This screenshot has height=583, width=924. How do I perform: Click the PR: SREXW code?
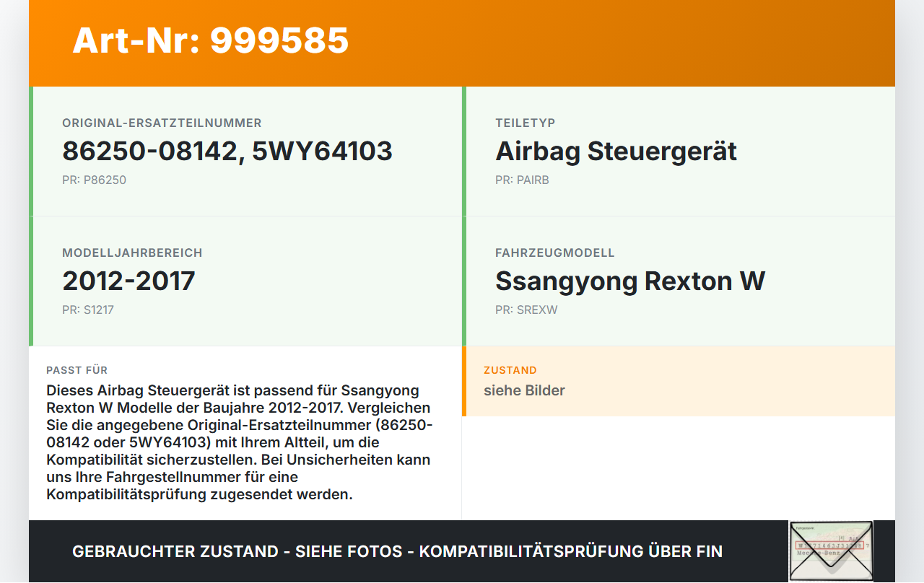click(x=526, y=310)
